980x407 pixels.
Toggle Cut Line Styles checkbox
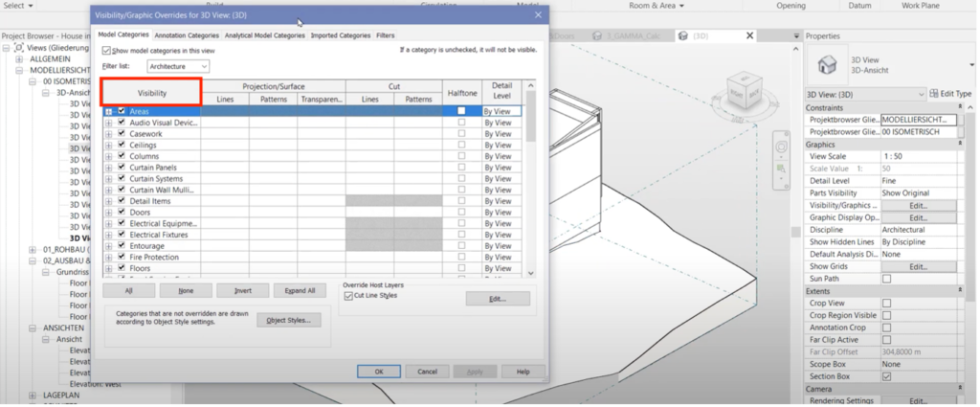[x=348, y=296]
